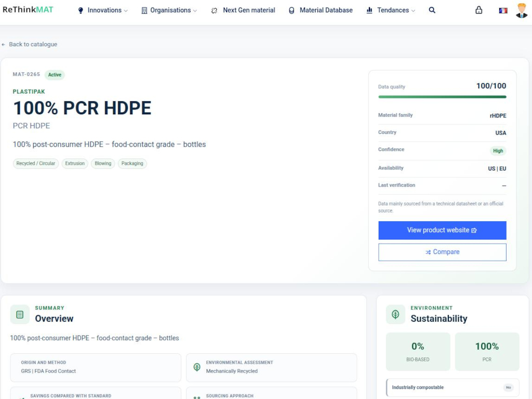The height and width of the screenshot is (399, 532).
Task: Open the lock account icon
Action: (478, 10)
